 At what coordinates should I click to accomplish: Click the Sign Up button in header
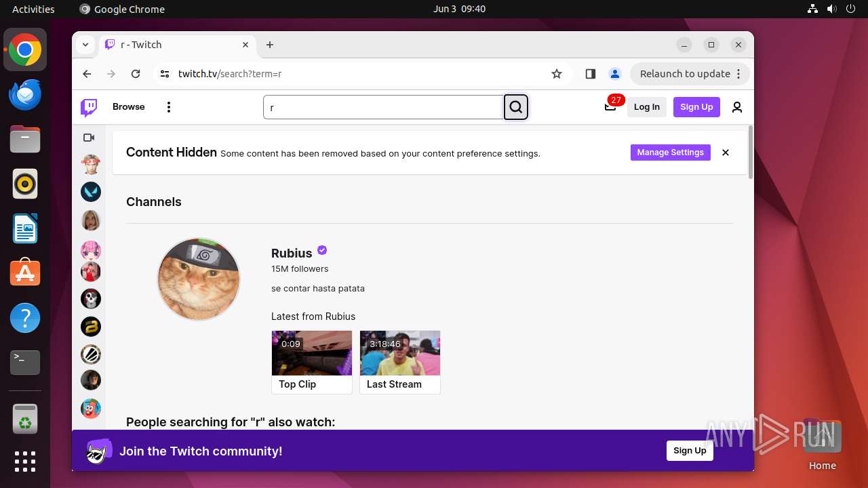coord(696,107)
